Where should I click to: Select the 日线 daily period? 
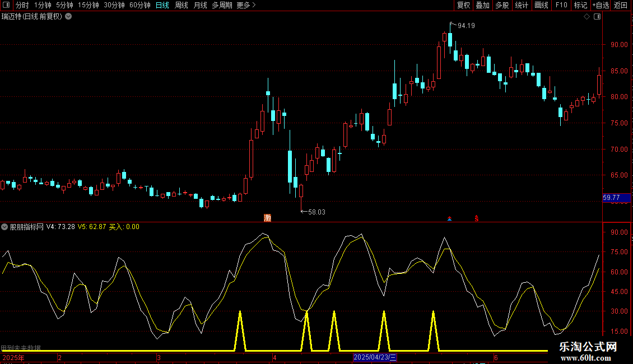click(162, 5)
